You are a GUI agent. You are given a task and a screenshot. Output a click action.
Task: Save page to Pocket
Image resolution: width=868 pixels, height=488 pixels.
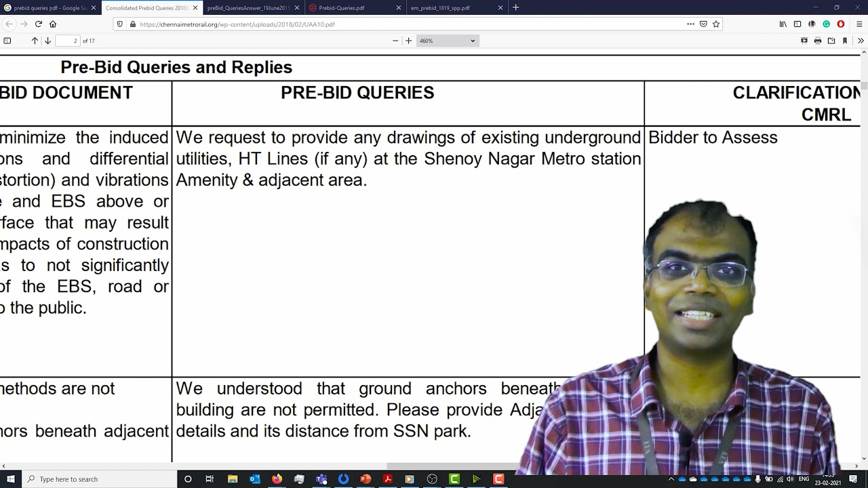pyautogui.click(x=703, y=24)
